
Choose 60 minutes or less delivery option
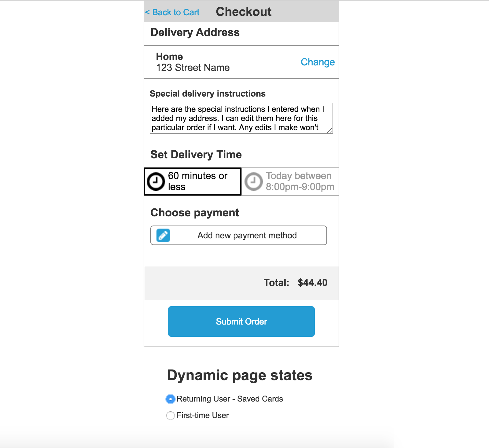[193, 182]
